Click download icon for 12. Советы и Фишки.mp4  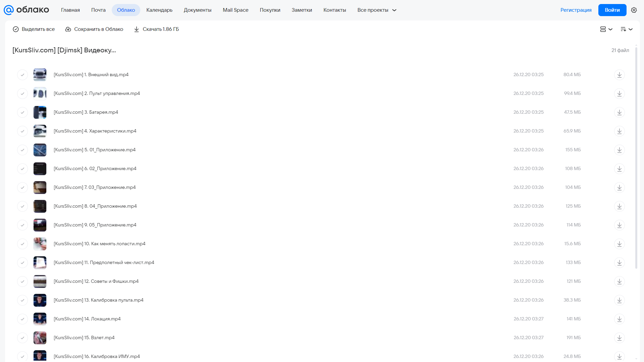[619, 281]
